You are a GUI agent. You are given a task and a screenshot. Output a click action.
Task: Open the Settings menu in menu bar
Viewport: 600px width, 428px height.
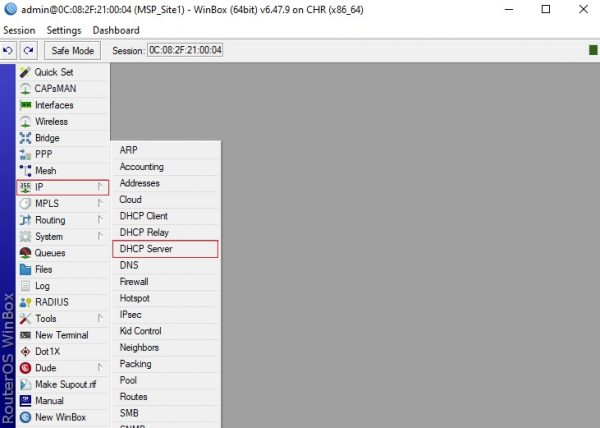[64, 30]
